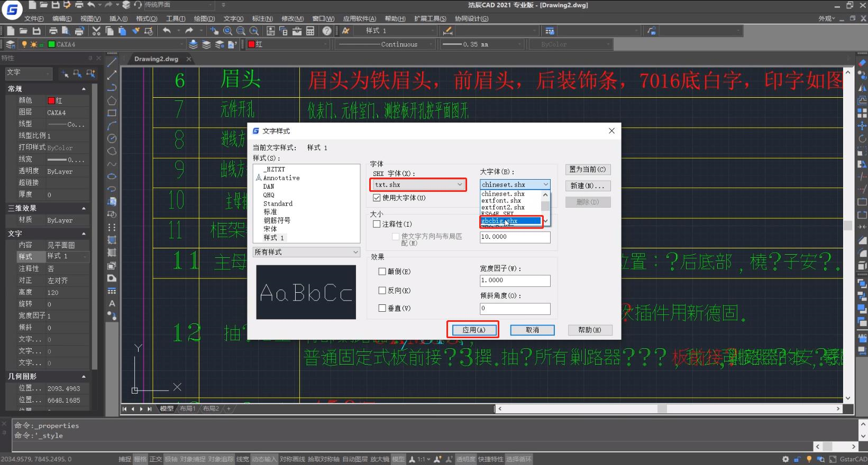Click the Help question mark icon
Image resolution: width=868 pixels, height=465 pixels.
pyautogui.click(x=327, y=31)
